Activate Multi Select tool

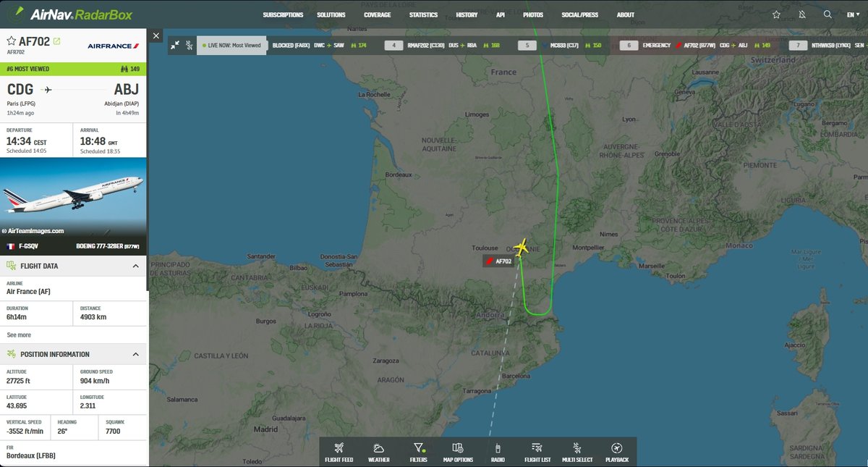(x=576, y=452)
